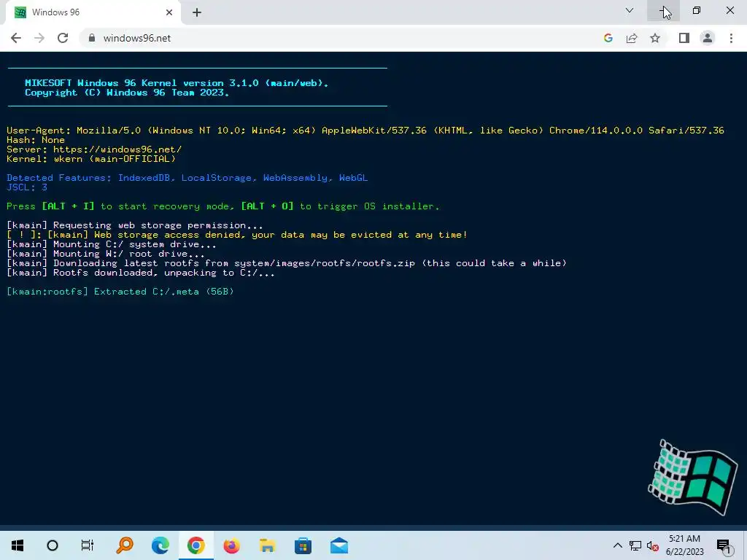Click the 'User-Agent: Mozilla/5.0' line
Viewport: 747px width, 560px height.
pos(365,130)
